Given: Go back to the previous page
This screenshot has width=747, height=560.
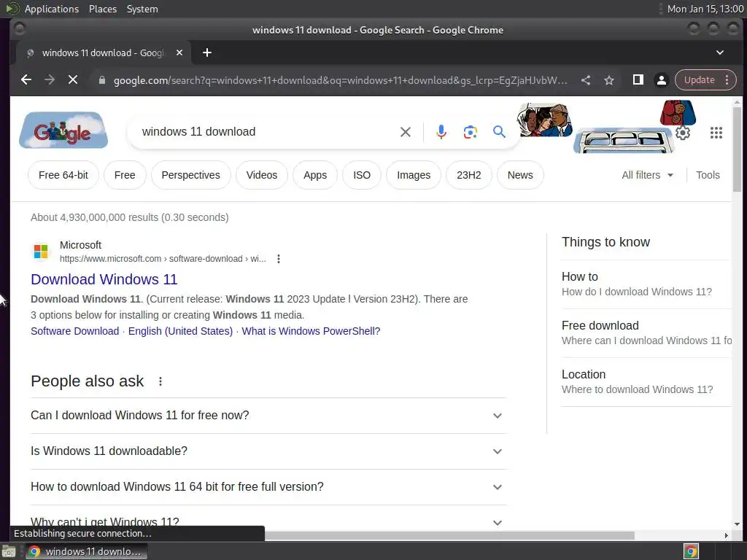Looking at the screenshot, I should (26, 80).
